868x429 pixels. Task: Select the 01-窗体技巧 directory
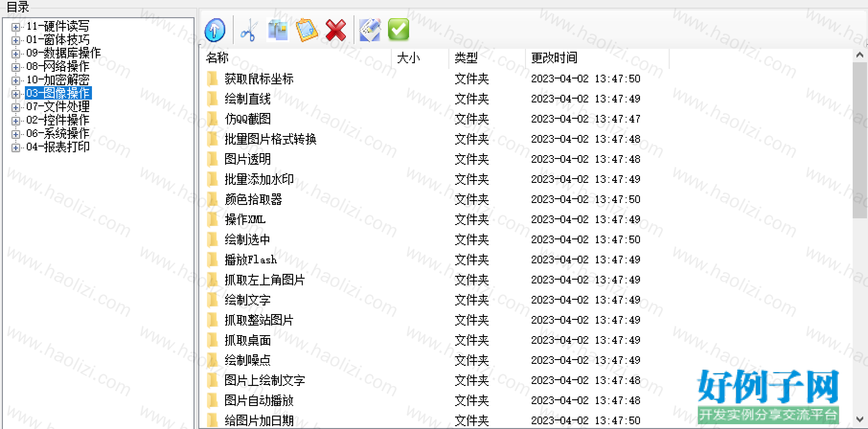click(x=58, y=40)
